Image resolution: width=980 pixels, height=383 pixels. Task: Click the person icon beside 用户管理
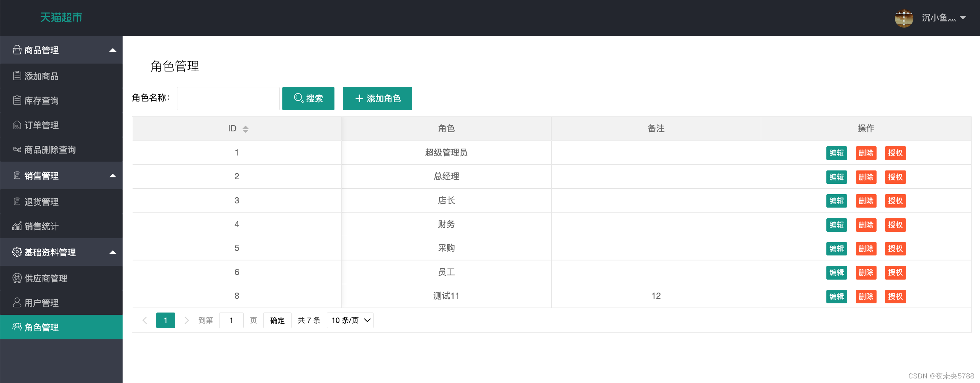point(16,303)
